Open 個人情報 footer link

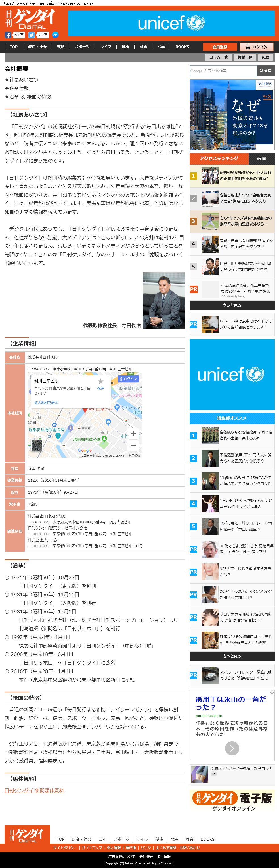[114, 848]
